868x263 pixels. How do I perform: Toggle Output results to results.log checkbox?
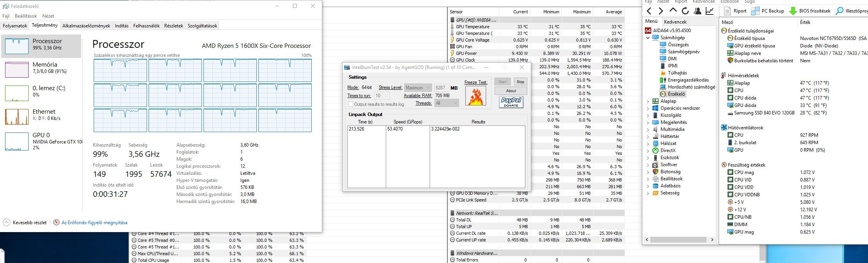point(350,104)
